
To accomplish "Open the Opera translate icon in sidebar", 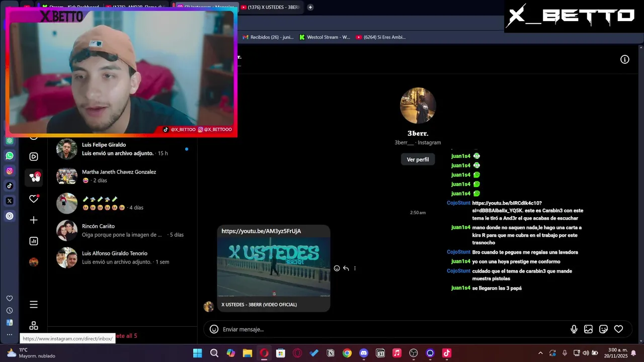I will pos(10,323).
